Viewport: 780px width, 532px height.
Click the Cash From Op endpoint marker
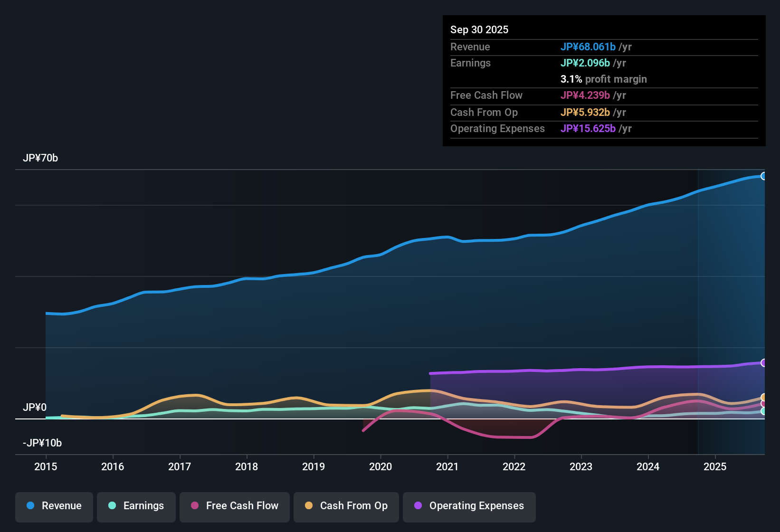(764, 397)
